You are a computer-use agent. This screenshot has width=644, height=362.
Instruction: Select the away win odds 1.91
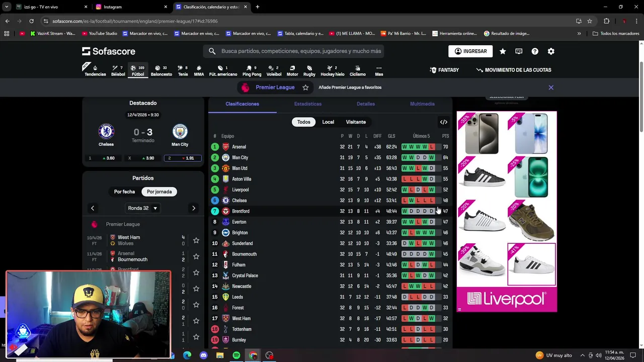[182, 158]
